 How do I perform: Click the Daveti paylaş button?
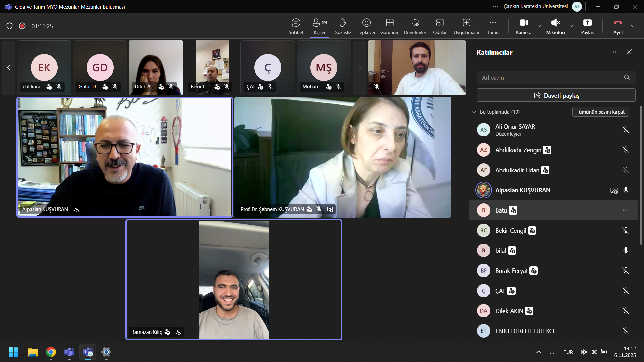pyautogui.click(x=556, y=96)
